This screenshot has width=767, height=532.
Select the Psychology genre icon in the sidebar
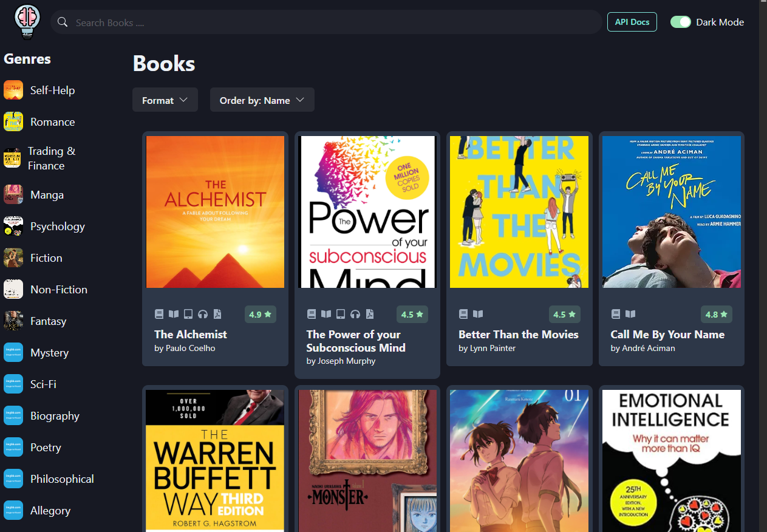pyautogui.click(x=13, y=226)
